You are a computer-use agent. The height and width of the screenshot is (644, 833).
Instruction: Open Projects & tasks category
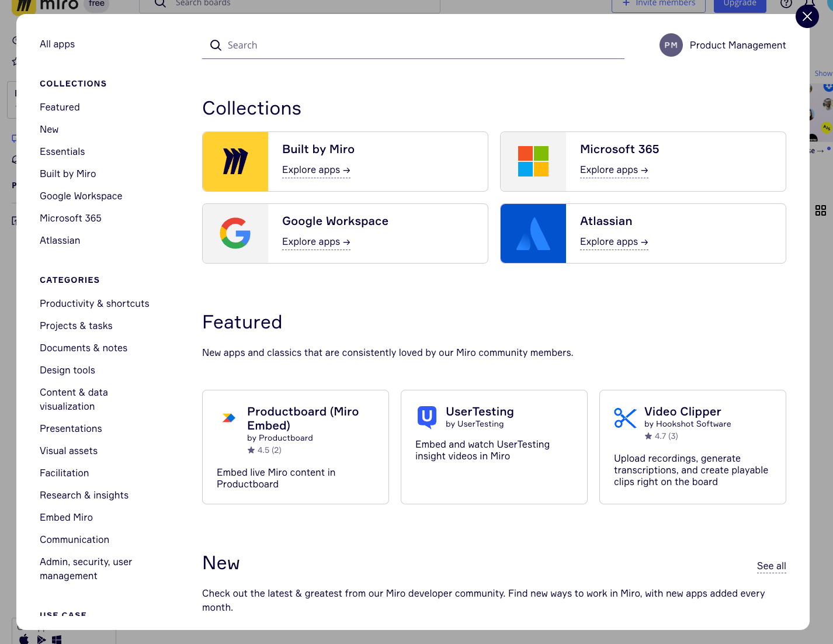76,326
